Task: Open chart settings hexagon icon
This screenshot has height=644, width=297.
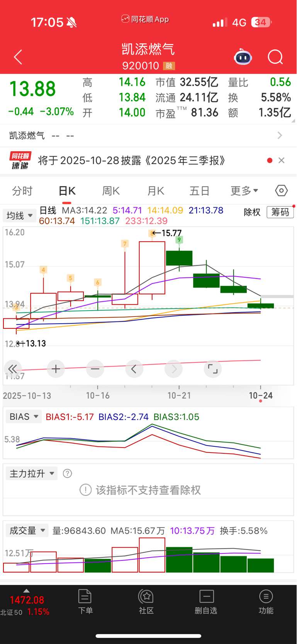Action: point(282,191)
